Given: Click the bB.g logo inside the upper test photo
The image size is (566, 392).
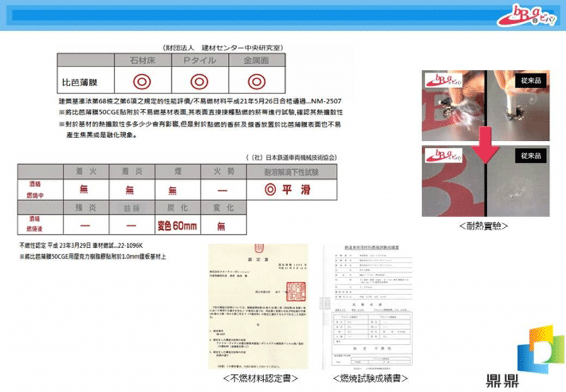Looking at the screenshot, I should click(441, 80).
